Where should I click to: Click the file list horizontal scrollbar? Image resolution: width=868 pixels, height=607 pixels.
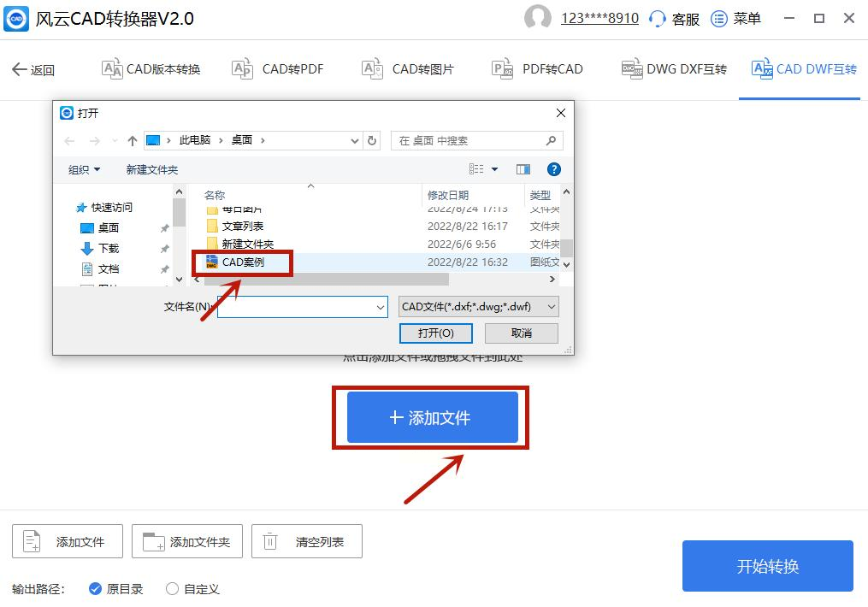[327, 280]
